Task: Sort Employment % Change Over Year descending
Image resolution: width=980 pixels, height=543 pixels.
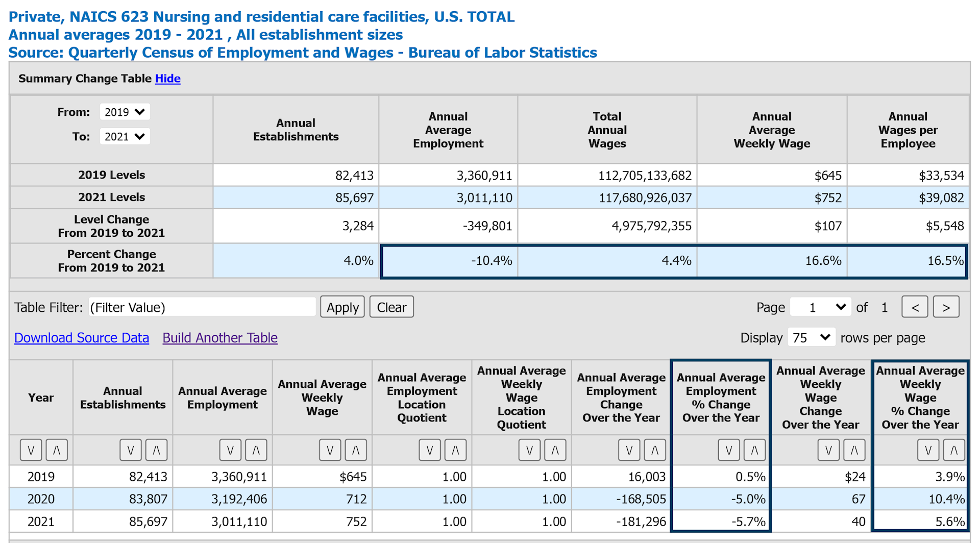Action: [x=729, y=450]
